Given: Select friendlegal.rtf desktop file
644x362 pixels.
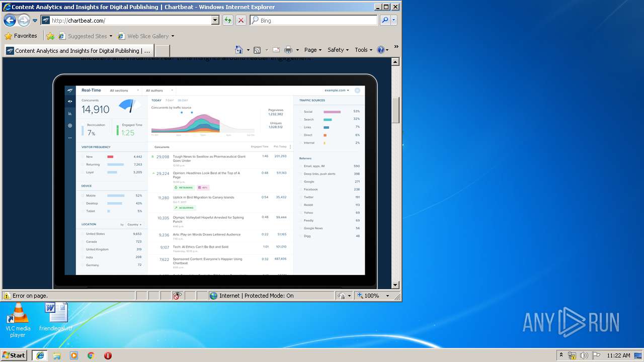Looking at the screenshot, I should click(56, 317).
